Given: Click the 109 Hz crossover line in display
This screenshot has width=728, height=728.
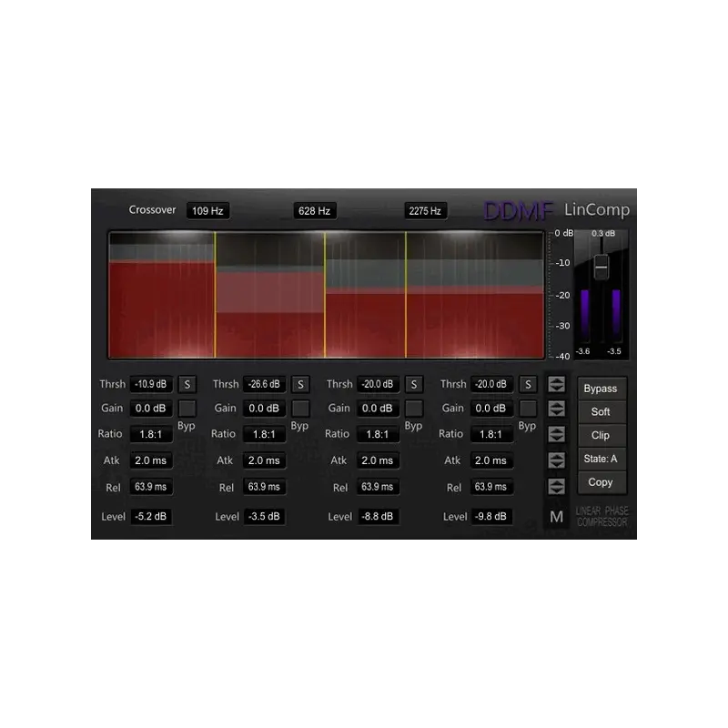Looking at the screenshot, I should tap(215, 295).
